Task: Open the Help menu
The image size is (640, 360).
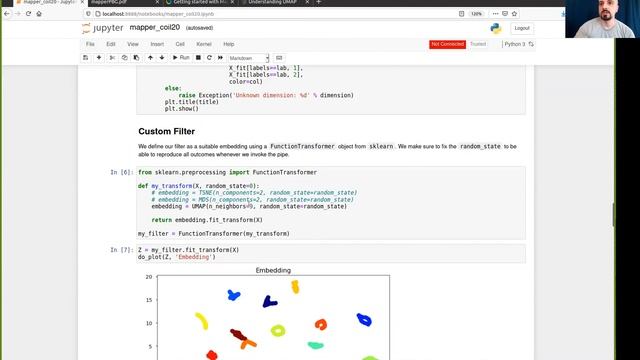Action: (x=229, y=44)
